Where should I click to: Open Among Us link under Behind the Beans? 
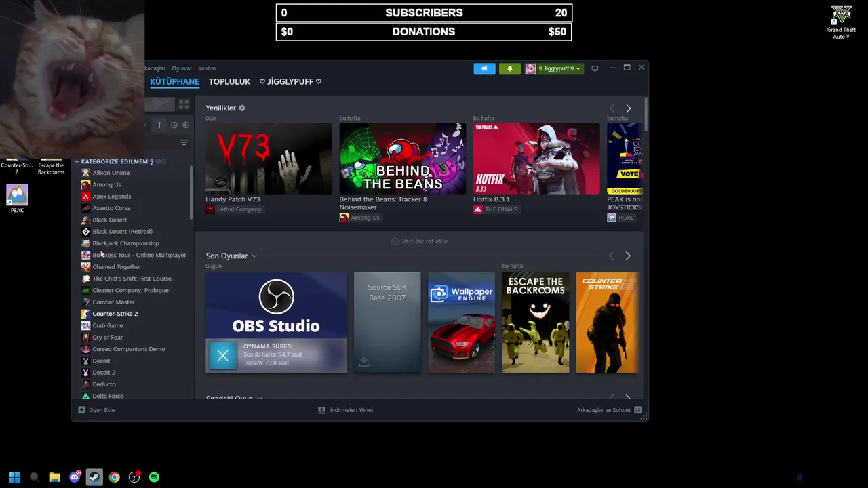[x=359, y=218]
